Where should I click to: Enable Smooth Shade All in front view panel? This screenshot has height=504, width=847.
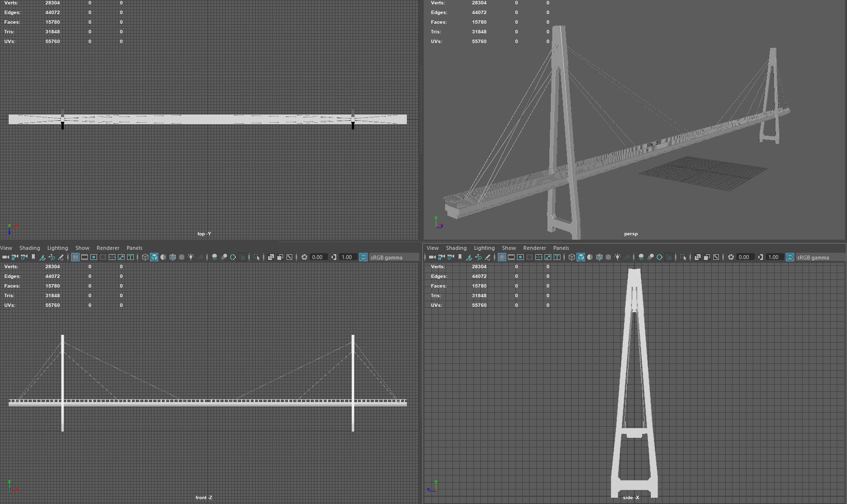coord(154,257)
